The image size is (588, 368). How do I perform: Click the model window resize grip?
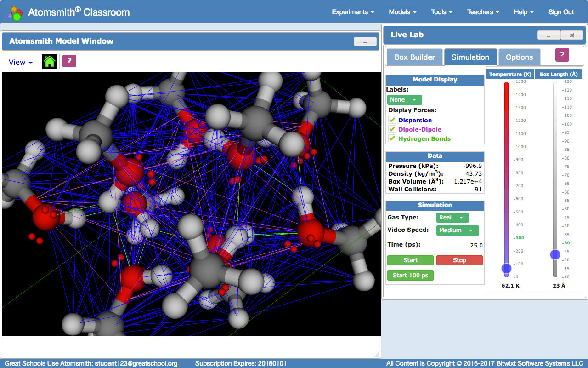[x=377, y=354]
